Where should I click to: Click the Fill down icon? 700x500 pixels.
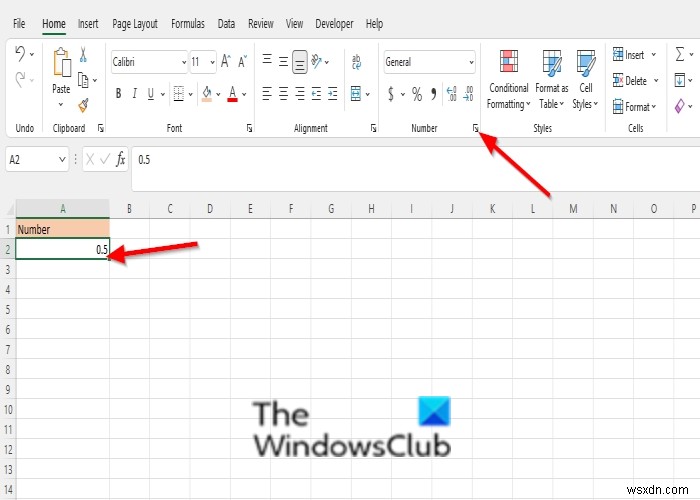(x=679, y=80)
